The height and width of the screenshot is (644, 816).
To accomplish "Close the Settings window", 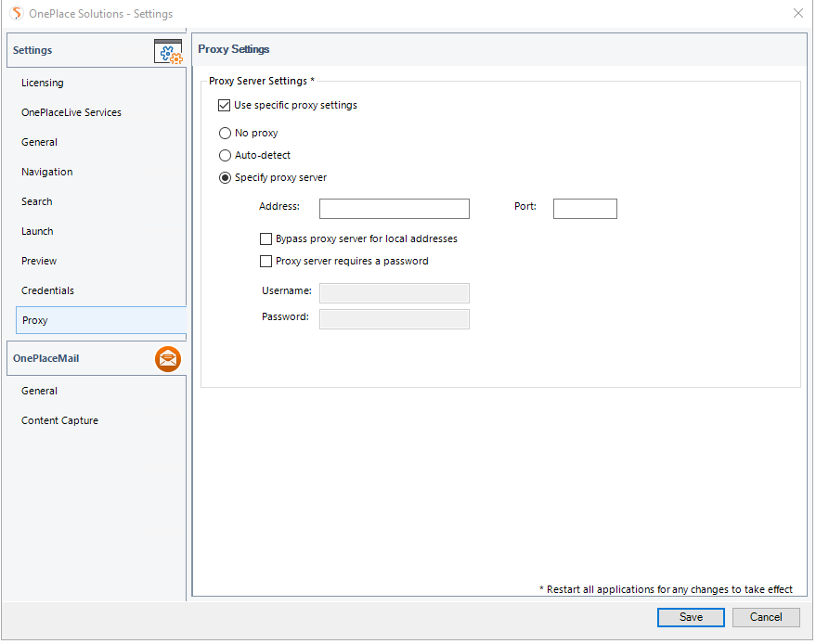I will [799, 14].
